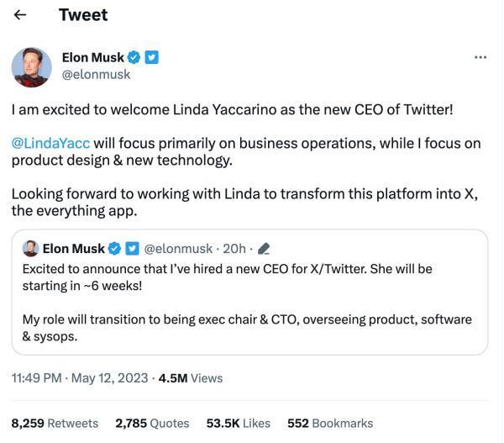Click the blue verified checkmark badge
Viewport: 504px width, 443px height.
point(133,57)
